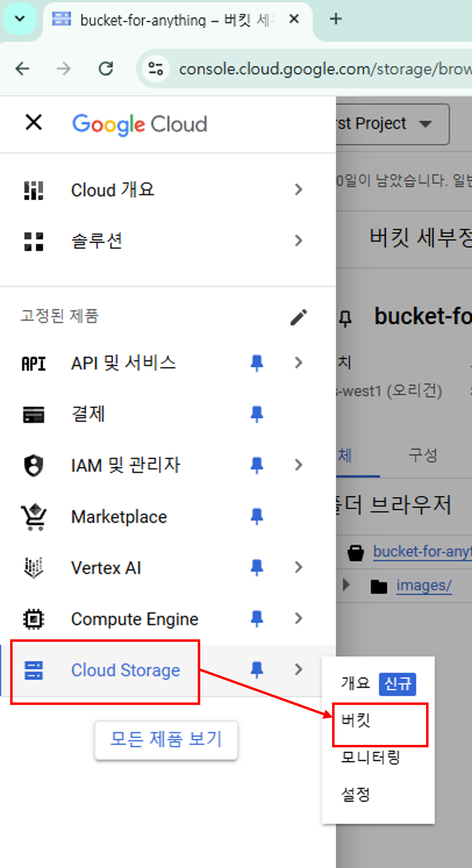Open the images/ folder link

pos(424,586)
